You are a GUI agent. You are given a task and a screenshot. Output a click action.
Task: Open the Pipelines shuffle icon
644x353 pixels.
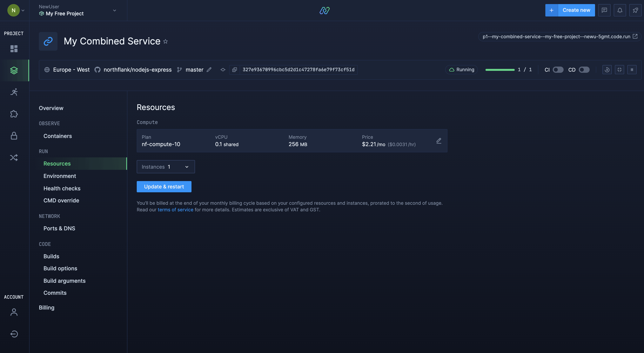click(x=14, y=158)
